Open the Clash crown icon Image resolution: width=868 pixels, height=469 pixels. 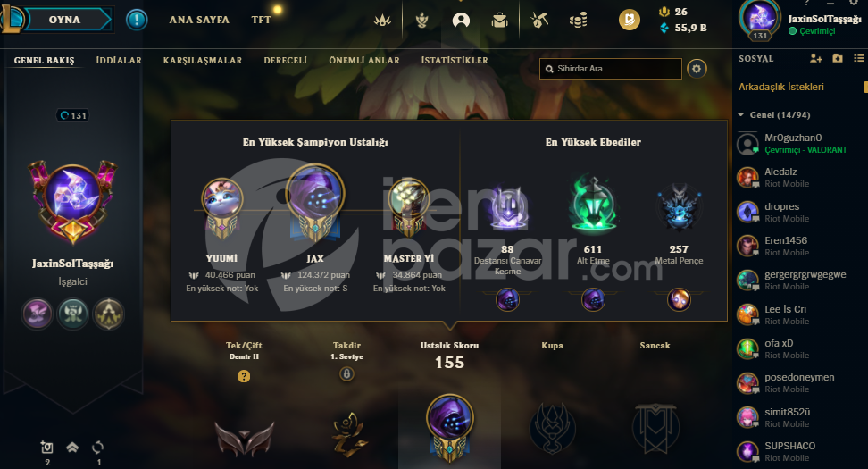tap(382, 21)
